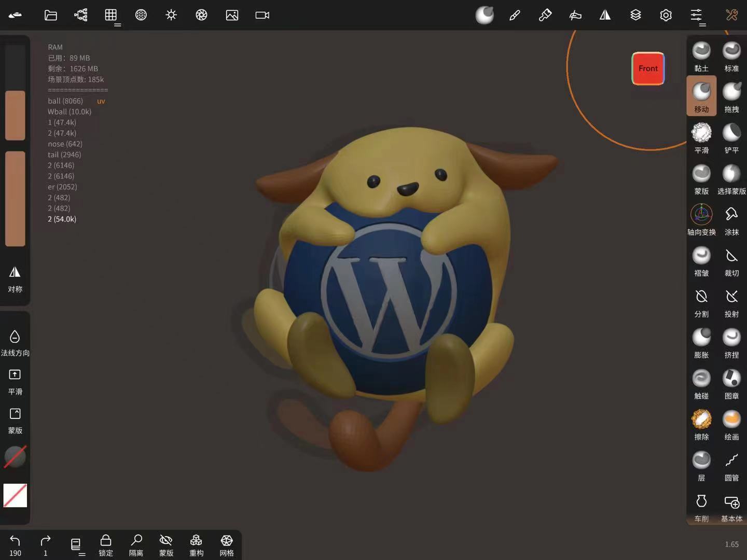Screen dimensions: 747x560
Task: Select the Wball (10.0k) object entry
Action: (x=70, y=111)
